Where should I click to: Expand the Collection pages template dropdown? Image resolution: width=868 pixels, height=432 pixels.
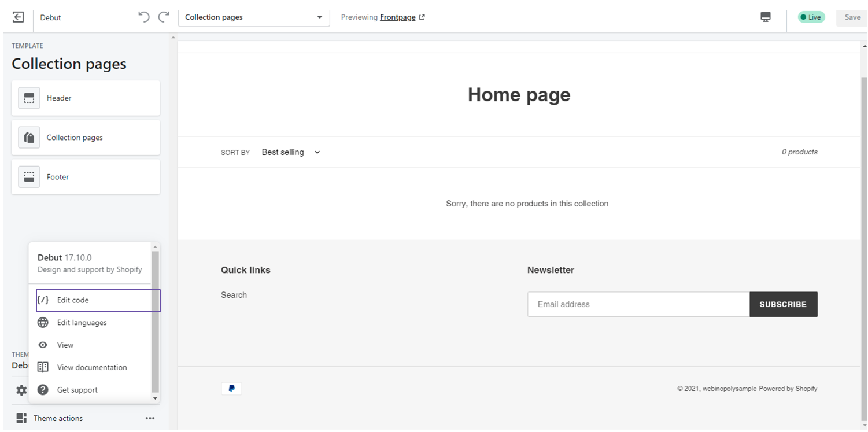pos(253,17)
